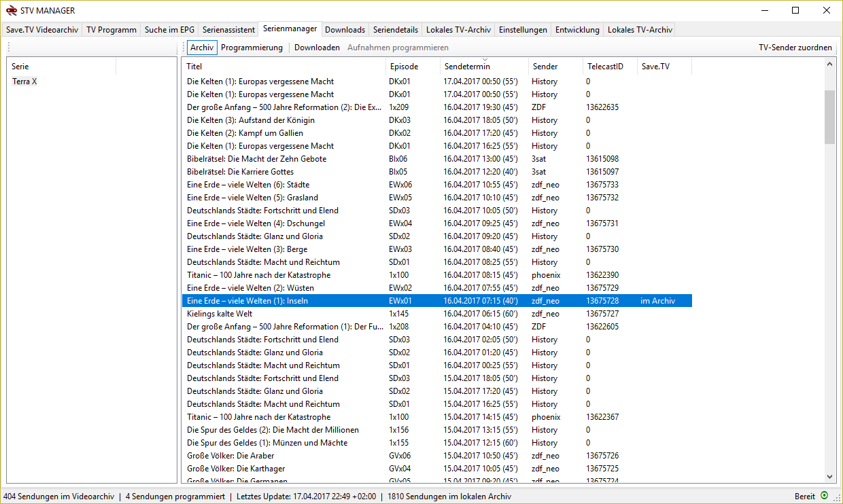Select the Archiv toolbar button
Viewport: 843px width, 504px height.
[202, 48]
